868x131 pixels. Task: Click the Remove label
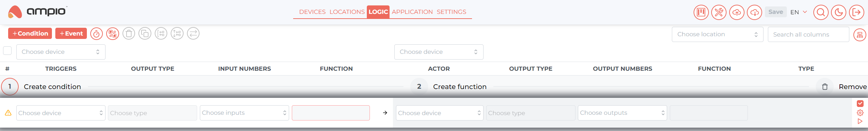(x=852, y=87)
